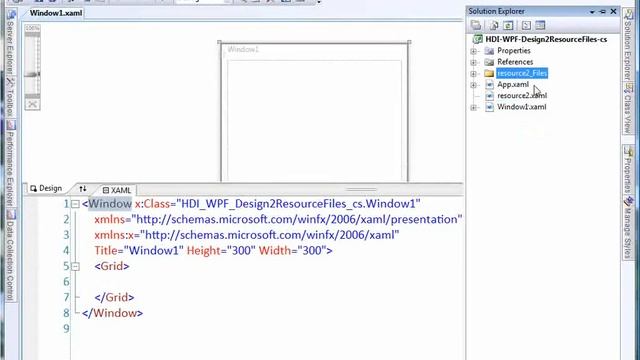Image resolution: width=640 pixels, height=360 pixels.
Task: Click the Refresh icon in Solution Explorer
Action: (508, 25)
